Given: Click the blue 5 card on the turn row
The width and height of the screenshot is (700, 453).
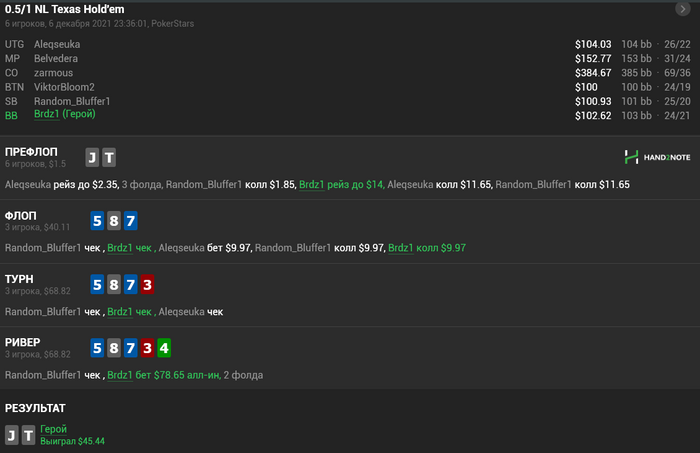Looking at the screenshot, I should [x=97, y=285].
